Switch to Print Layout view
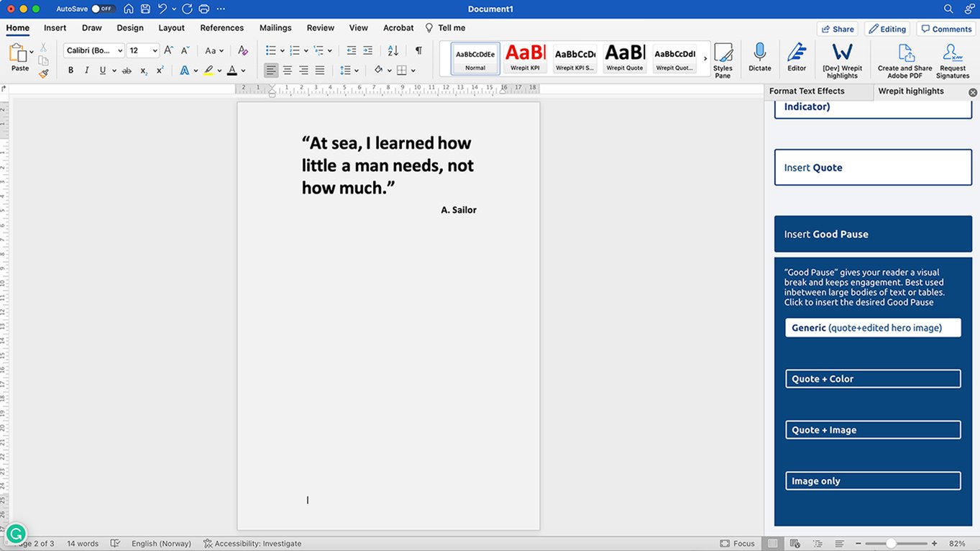Image resolution: width=980 pixels, height=551 pixels. [772, 544]
